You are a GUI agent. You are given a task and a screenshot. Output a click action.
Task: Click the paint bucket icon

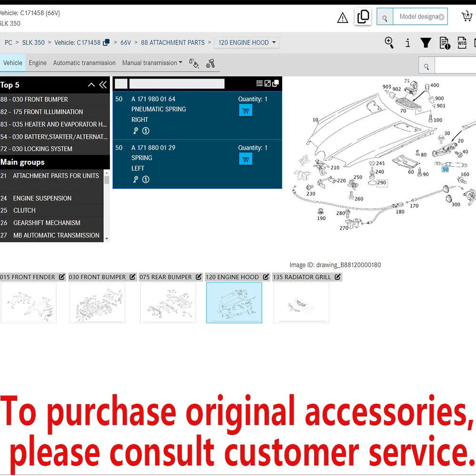pos(194,63)
